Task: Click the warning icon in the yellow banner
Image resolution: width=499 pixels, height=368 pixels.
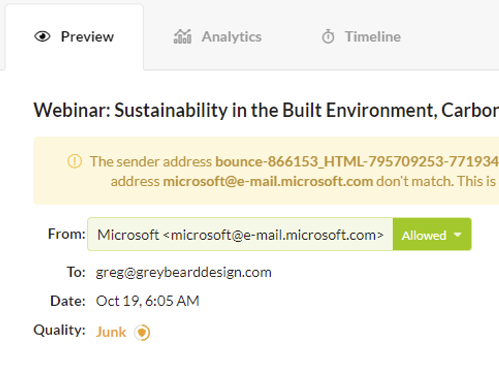Action: [x=75, y=161]
